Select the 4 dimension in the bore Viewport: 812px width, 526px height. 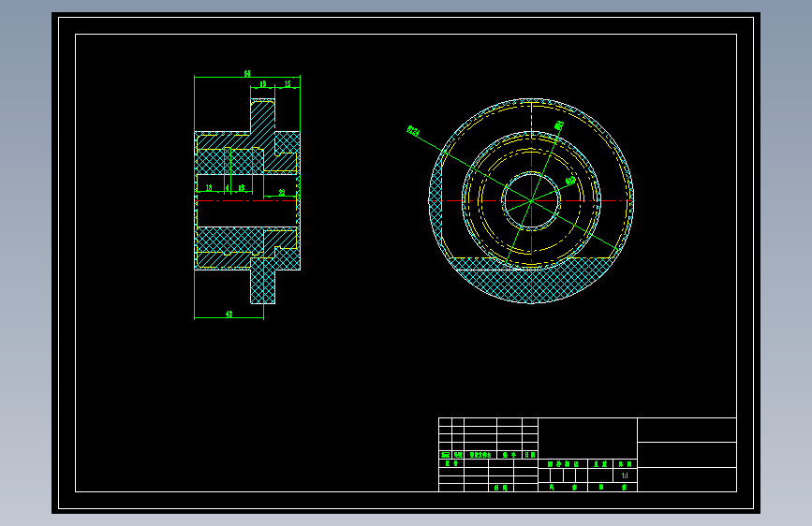click(228, 188)
